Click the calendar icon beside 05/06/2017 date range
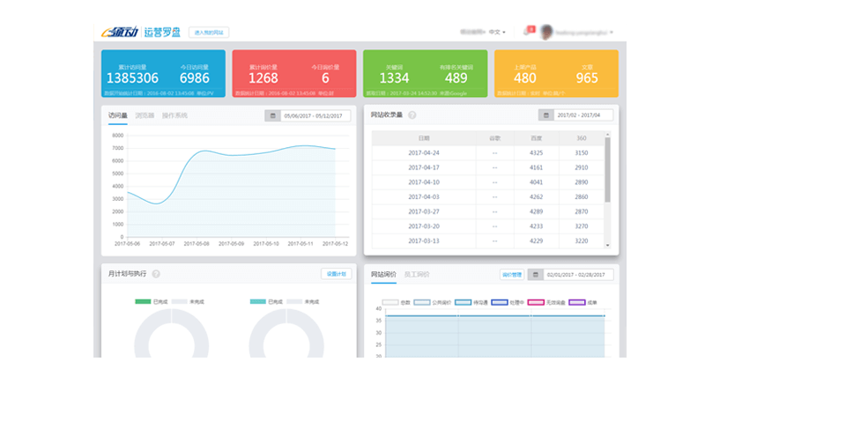The image size is (868, 443). [x=273, y=115]
